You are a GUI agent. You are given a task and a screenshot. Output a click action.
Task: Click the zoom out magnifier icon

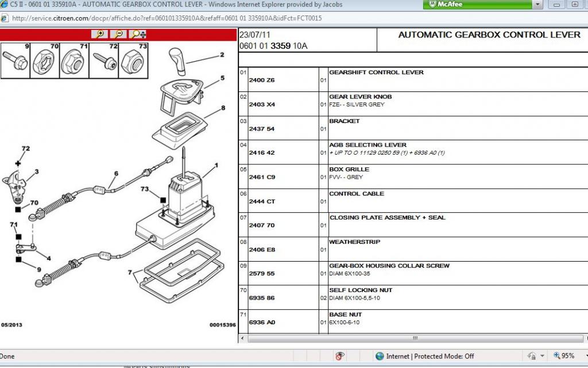(118, 34)
